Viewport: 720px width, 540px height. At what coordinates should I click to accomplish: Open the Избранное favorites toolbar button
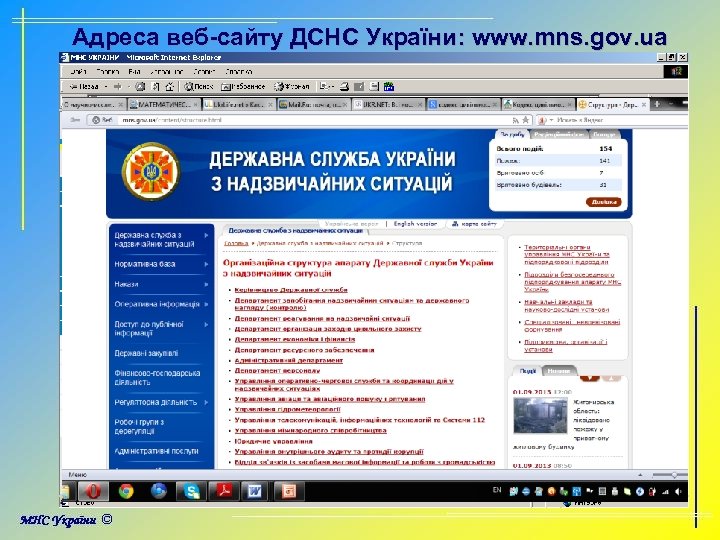pyautogui.click(x=243, y=86)
